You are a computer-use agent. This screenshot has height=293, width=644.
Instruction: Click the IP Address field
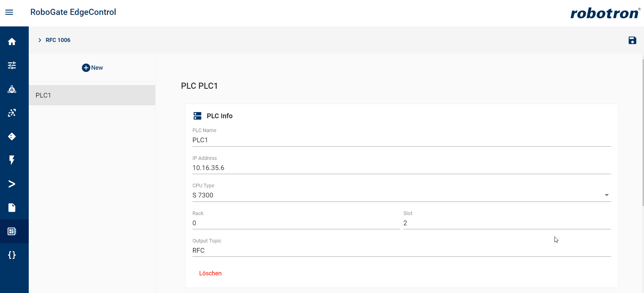coord(401,168)
